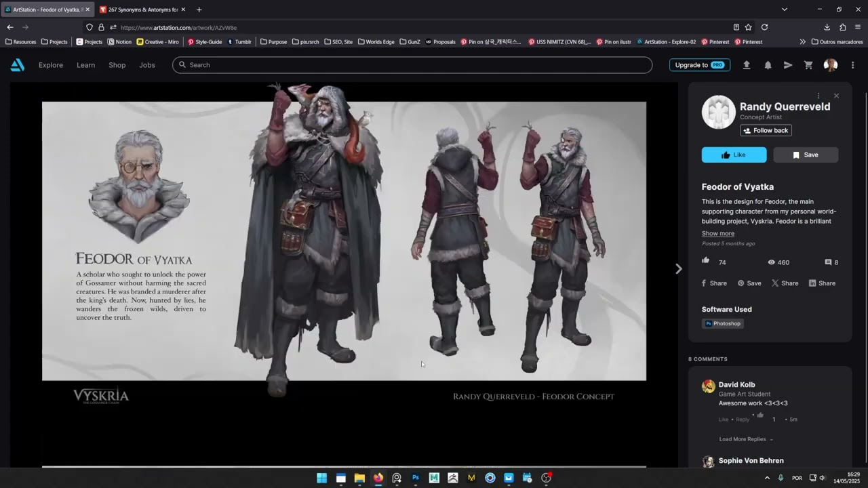Viewport: 868px width, 488px height.
Task: Click the ArtStation search field
Action: tap(412, 65)
